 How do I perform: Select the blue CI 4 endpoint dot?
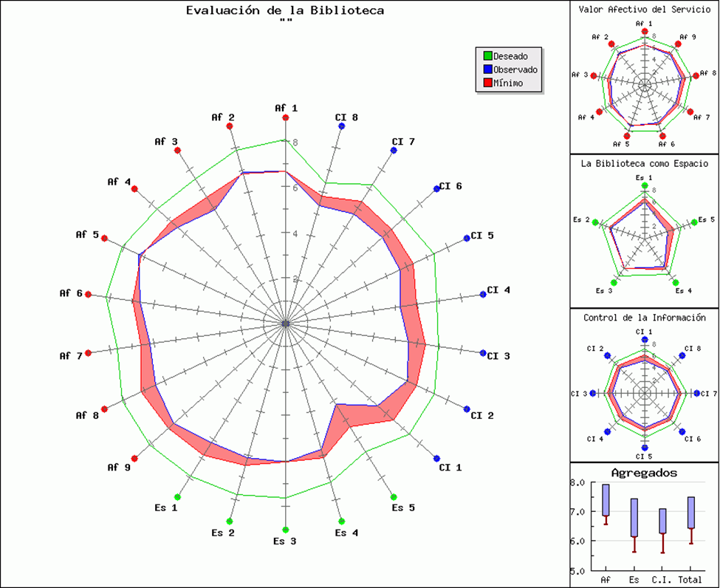pyautogui.click(x=483, y=295)
